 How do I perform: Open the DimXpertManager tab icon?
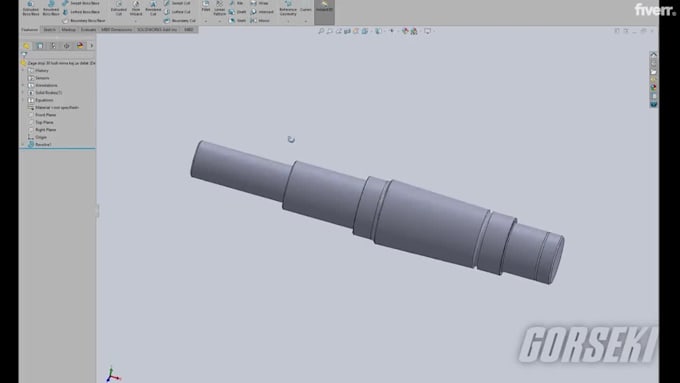(66, 46)
